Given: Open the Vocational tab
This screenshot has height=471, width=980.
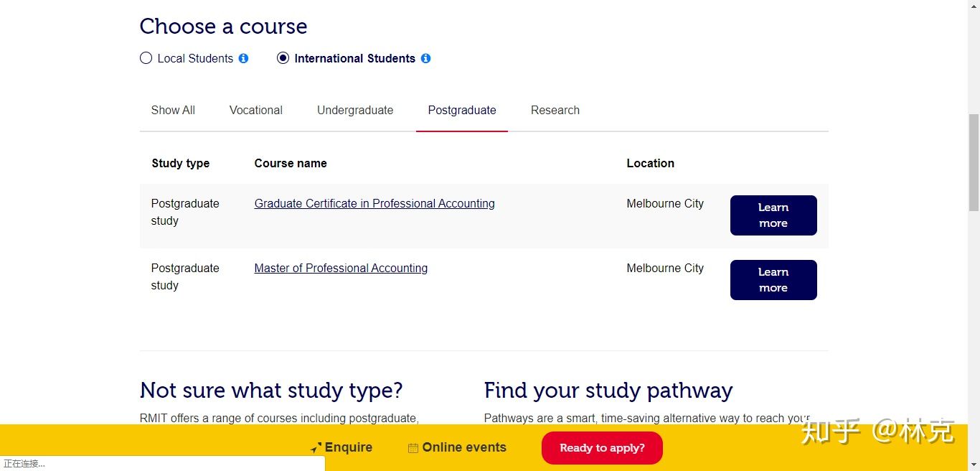Looking at the screenshot, I should click(256, 110).
